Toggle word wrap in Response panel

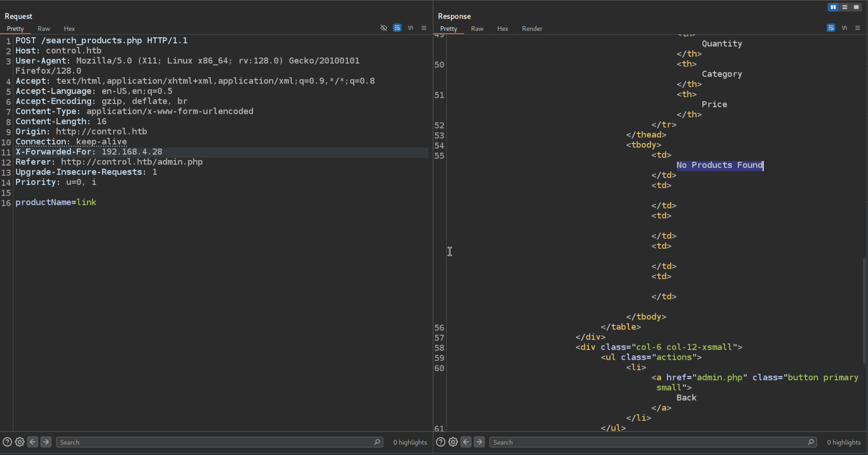pos(831,28)
